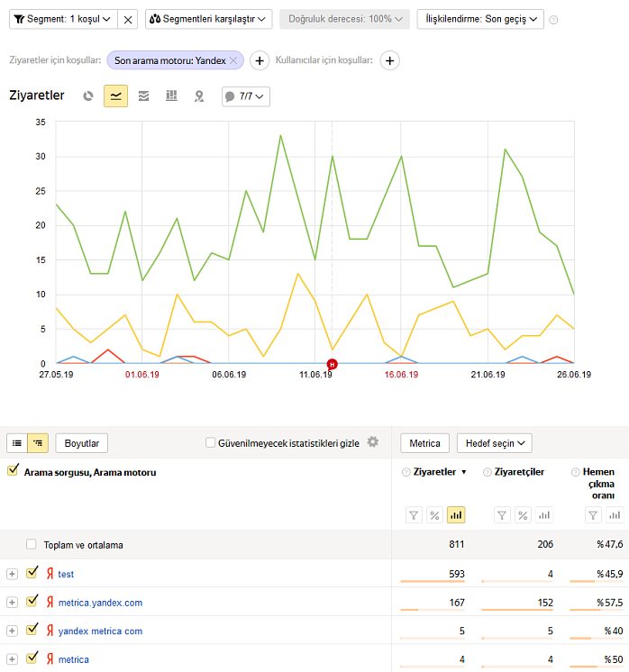Viewport: 629px width, 672px height.
Task: Click the %47,6 bounce rate total
Action: (x=610, y=544)
